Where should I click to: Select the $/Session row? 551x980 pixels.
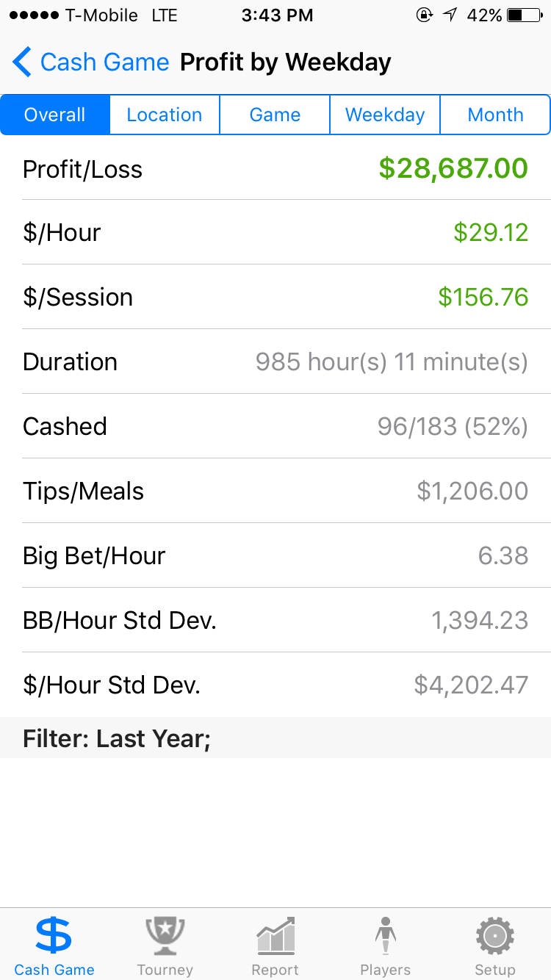(x=275, y=297)
